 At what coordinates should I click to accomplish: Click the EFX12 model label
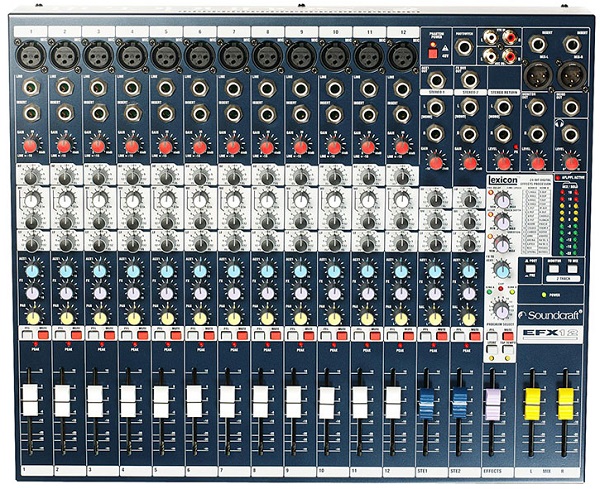point(552,333)
